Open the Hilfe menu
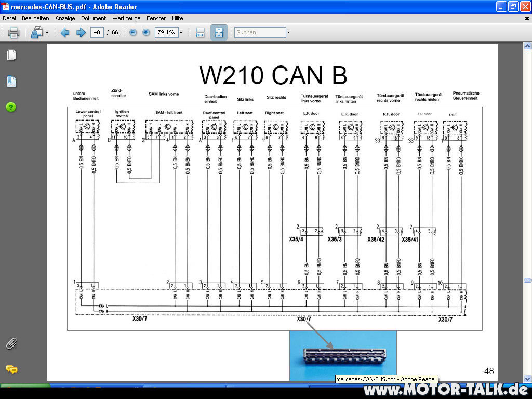The image size is (532, 399). tap(178, 18)
